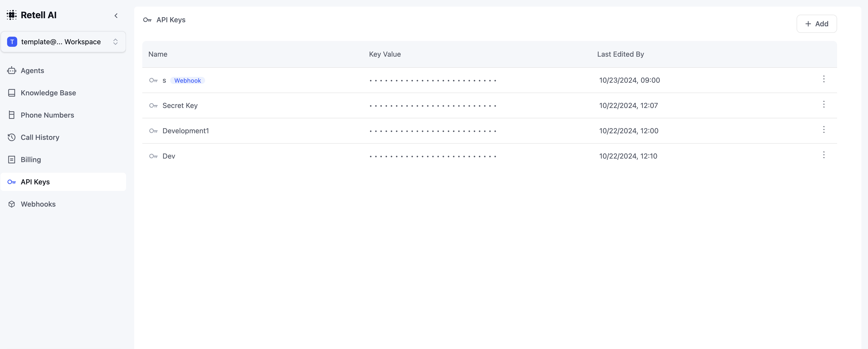The image size is (868, 349).
Task: Click the Webhooks cube icon
Action: pyautogui.click(x=12, y=204)
